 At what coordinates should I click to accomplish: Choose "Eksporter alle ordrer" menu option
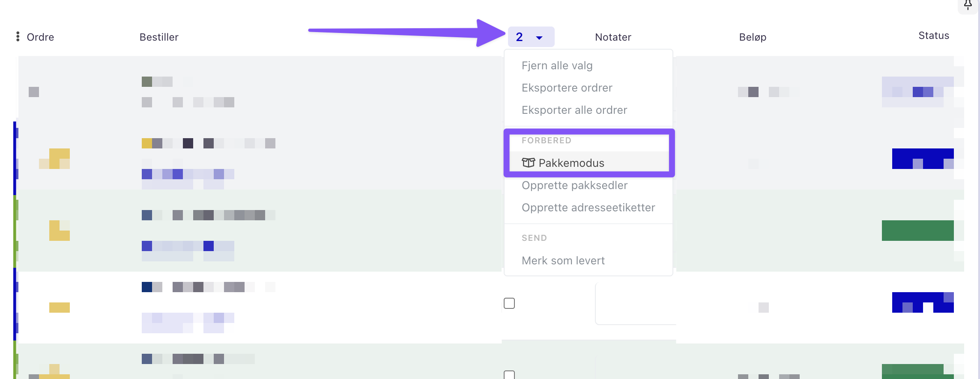(x=574, y=110)
